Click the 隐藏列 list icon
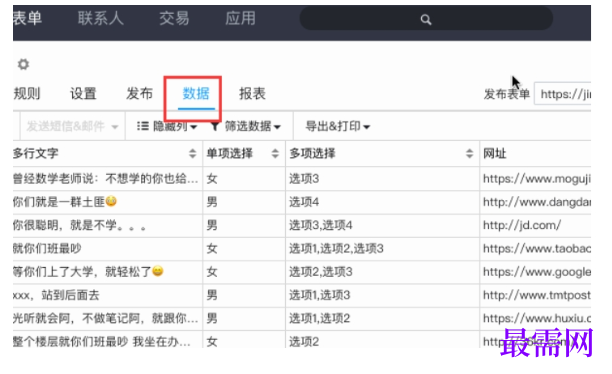Screen dimensions: 612x374 143,126
